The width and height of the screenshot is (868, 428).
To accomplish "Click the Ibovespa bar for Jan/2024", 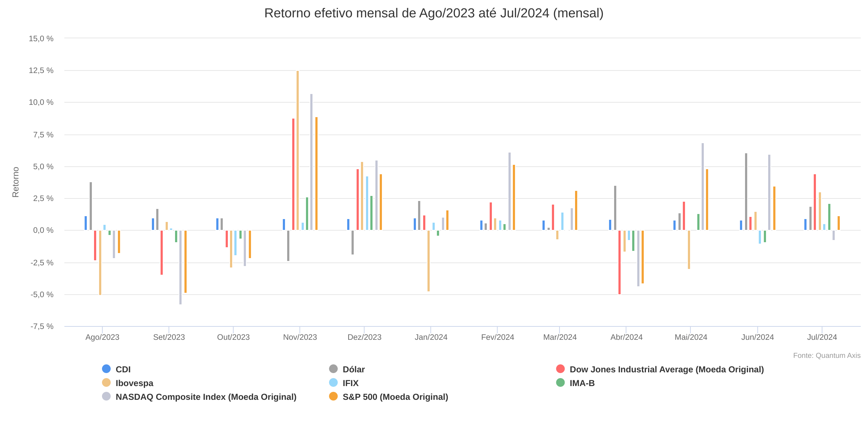I will 429,261.
